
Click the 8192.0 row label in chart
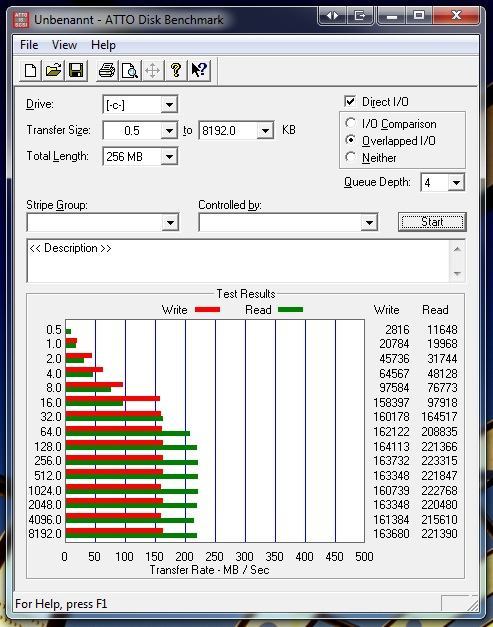[x=45, y=534]
